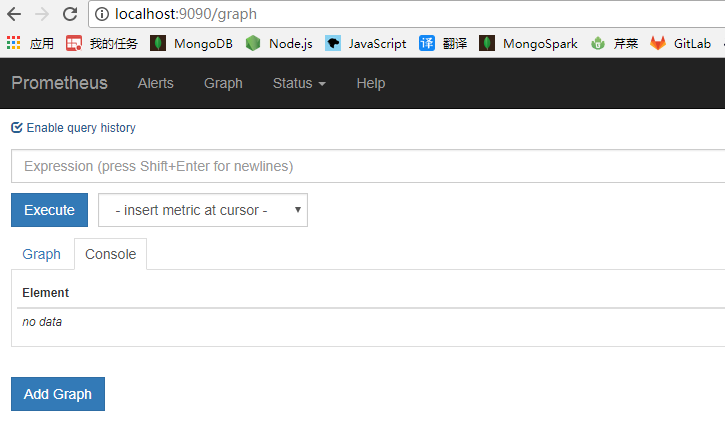Switch to the Graph tab
This screenshot has height=442, width=725.
pos(42,254)
